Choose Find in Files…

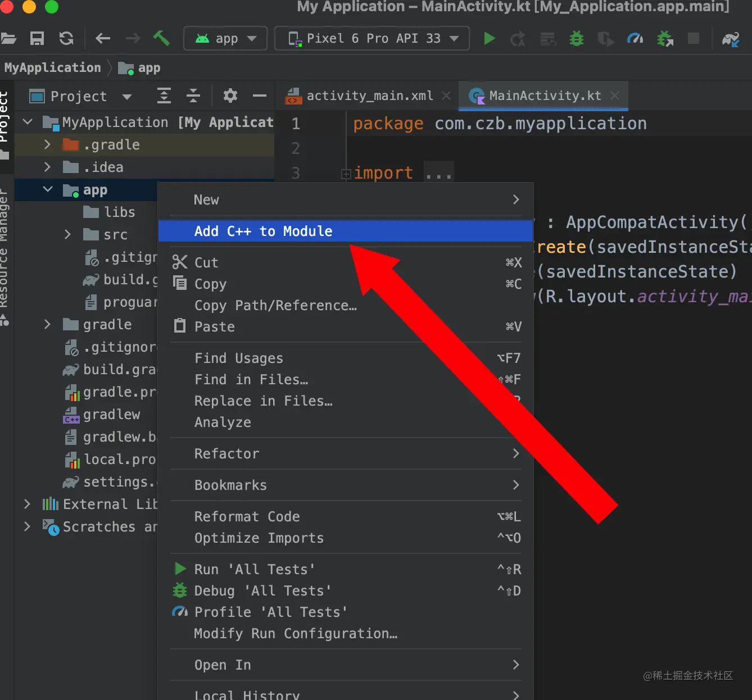(346, 379)
